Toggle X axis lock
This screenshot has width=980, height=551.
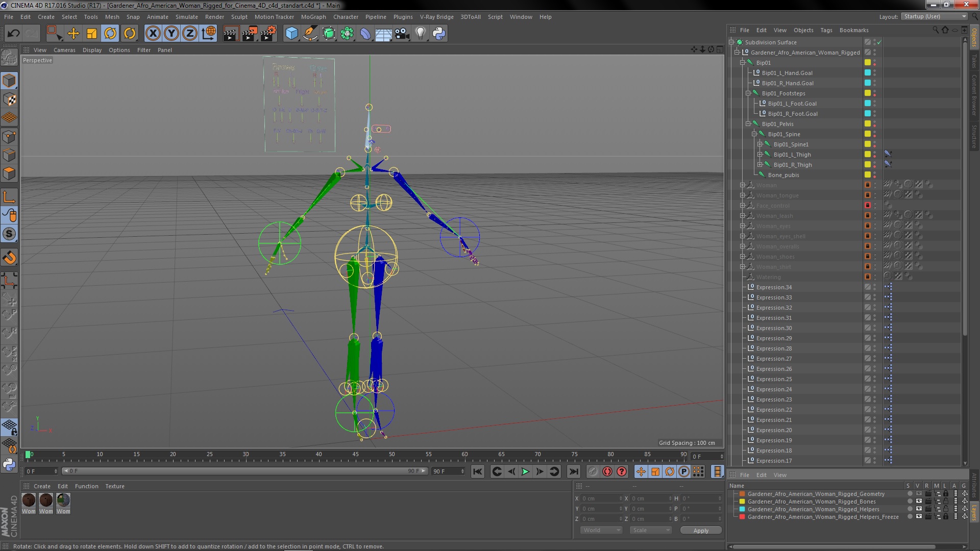pyautogui.click(x=153, y=34)
